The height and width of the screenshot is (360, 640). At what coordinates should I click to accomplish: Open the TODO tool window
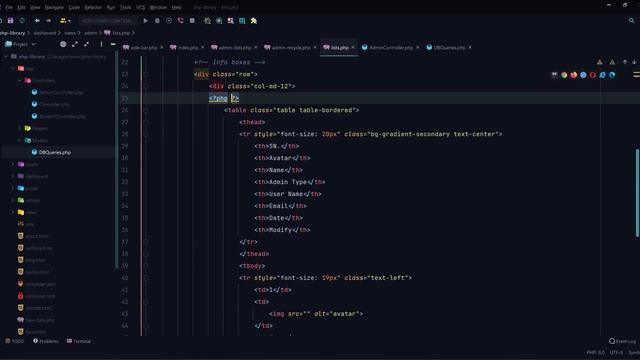coord(15,341)
